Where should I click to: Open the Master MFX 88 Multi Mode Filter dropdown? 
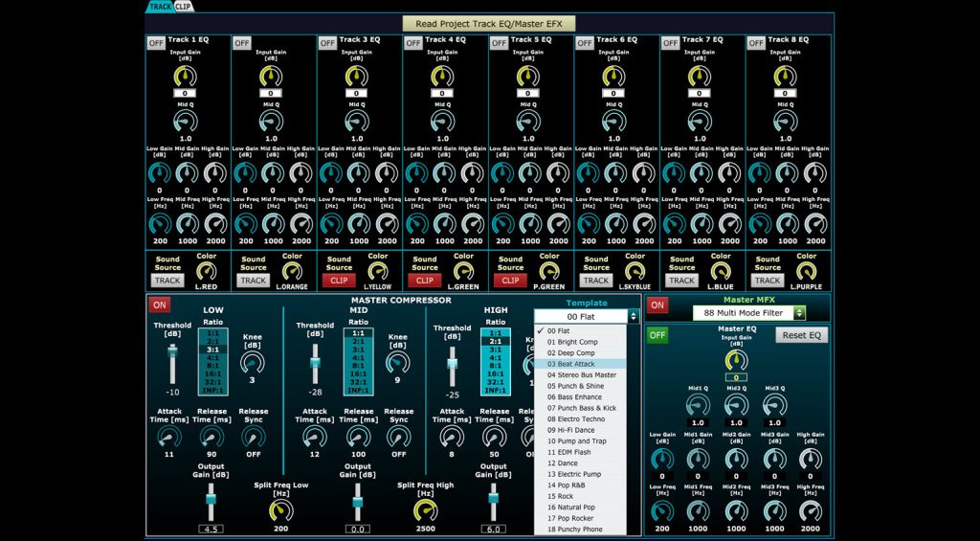point(748,313)
